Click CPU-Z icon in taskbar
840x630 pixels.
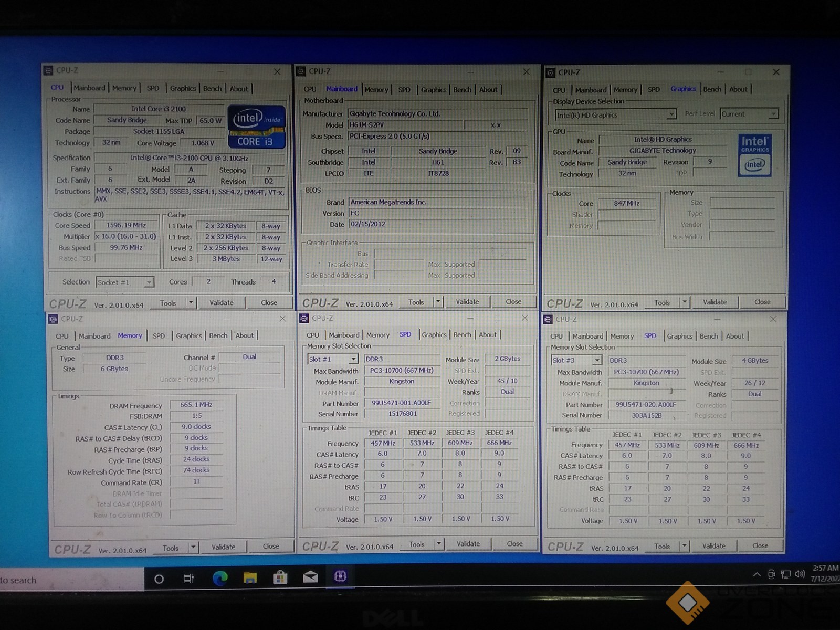(x=340, y=576)
